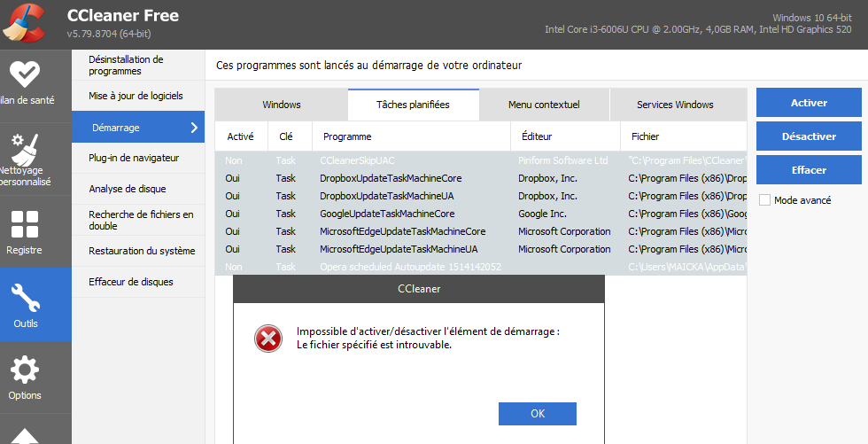Enable the Mode avancé checkbox
The width and height of the screenshot is (868, 444).
(x=764, y=200)
